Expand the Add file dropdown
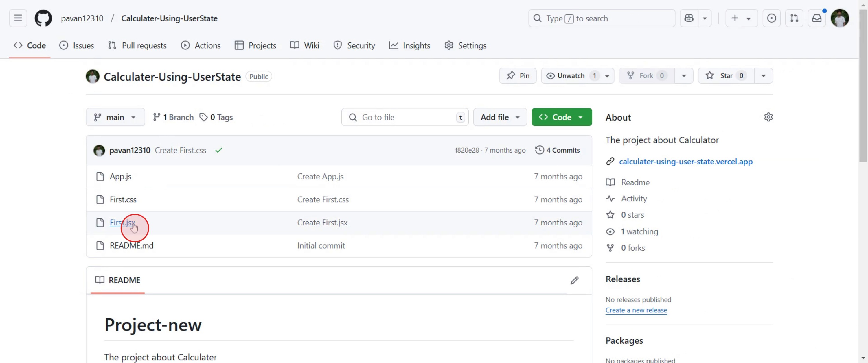Screen dimensions: 868x363 [500, 117]
